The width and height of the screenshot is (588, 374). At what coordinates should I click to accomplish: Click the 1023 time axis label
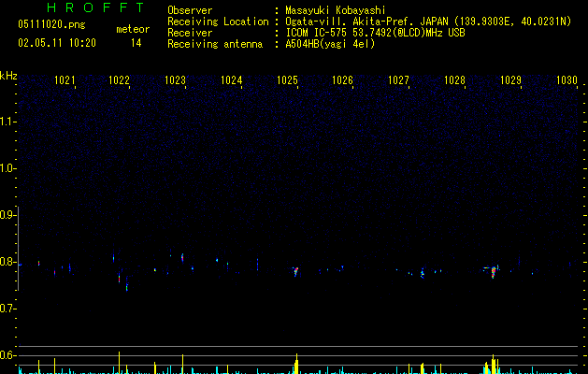[175, 80]
